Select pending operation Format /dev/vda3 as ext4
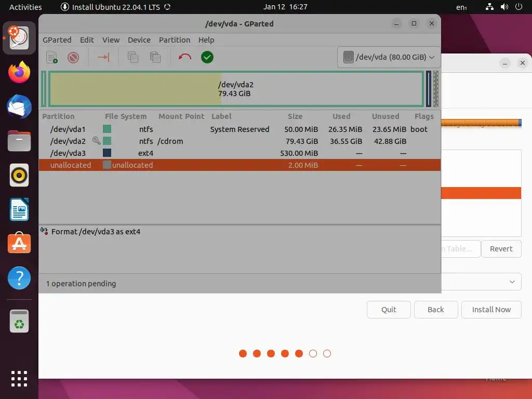The image size is (532, 399). pos(96,231)
